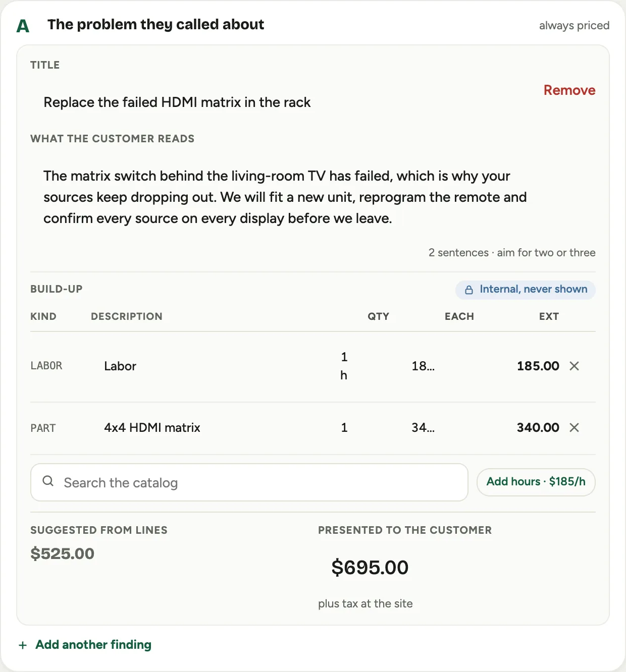Click the Add hours · $185/h button
The width and height of the screenshot is (626, 672).
(536, 482)
